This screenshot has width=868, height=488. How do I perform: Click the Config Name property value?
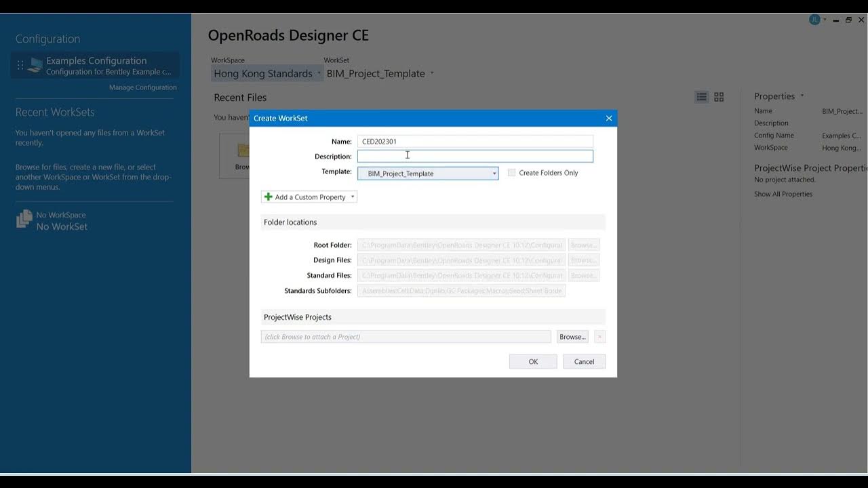click(842, 136)
